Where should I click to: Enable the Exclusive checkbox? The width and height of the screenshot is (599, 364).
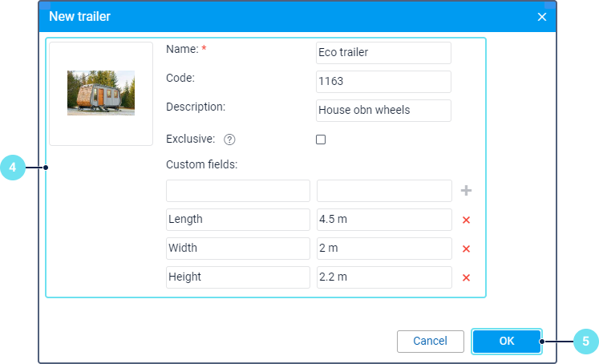pos(321,140)
